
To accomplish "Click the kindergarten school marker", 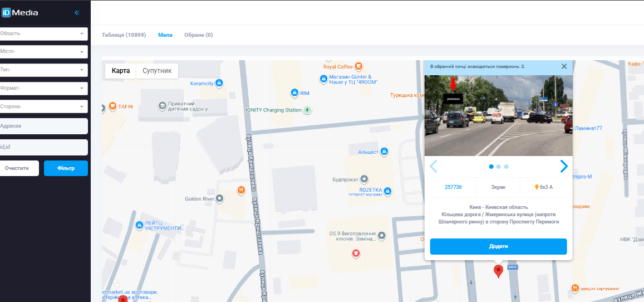I will (162, 106).
